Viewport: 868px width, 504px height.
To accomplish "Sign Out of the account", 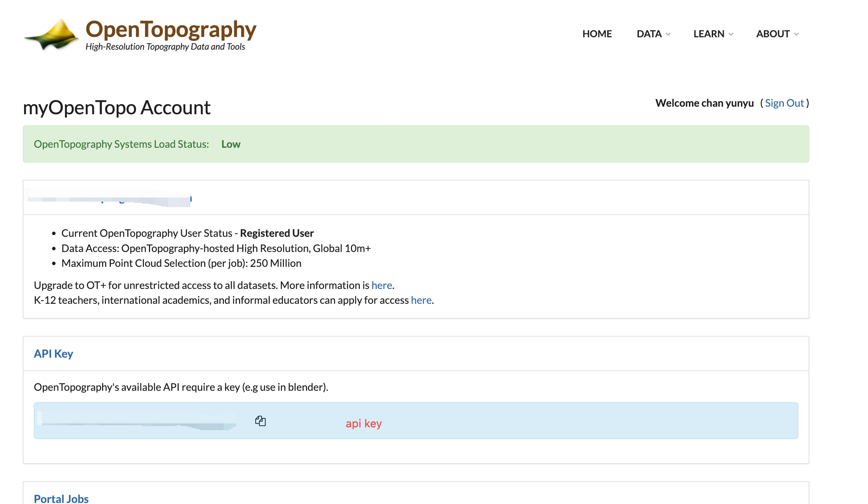I will click(x=785, y=103).
